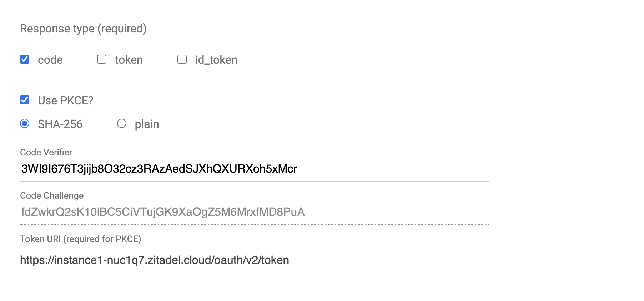This screenshot has height=301, width=644.
Task: Click the code checkbox label
Action: [x=50, y=60]
